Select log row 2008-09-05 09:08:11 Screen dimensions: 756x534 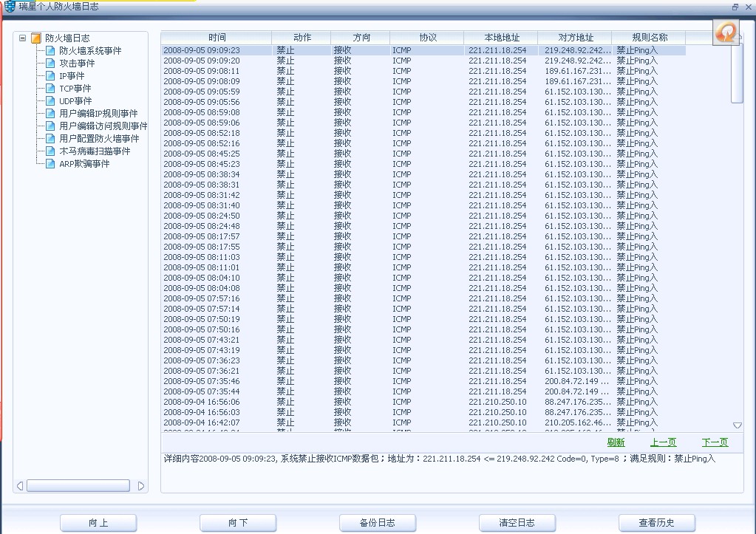click(x=423, y=71)
